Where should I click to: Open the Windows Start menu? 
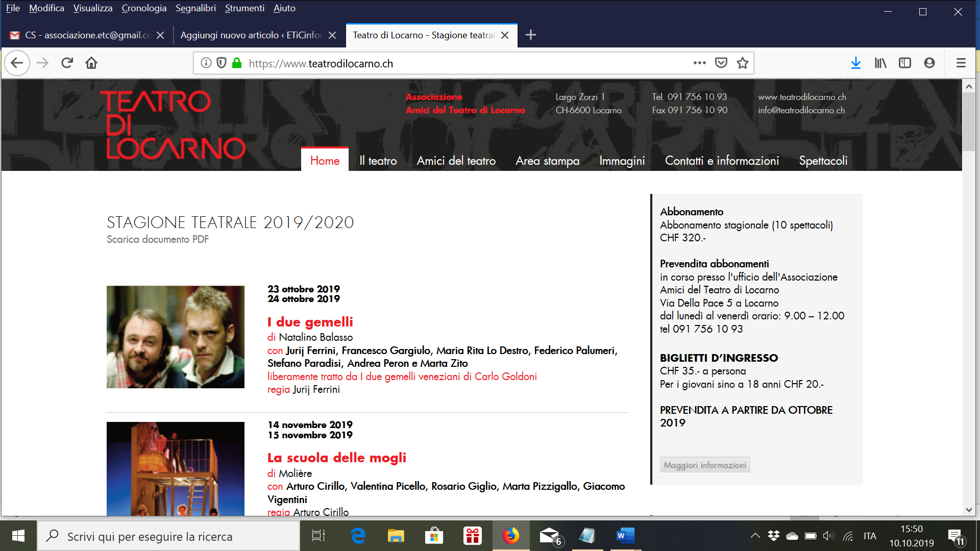tap(18, 536)
